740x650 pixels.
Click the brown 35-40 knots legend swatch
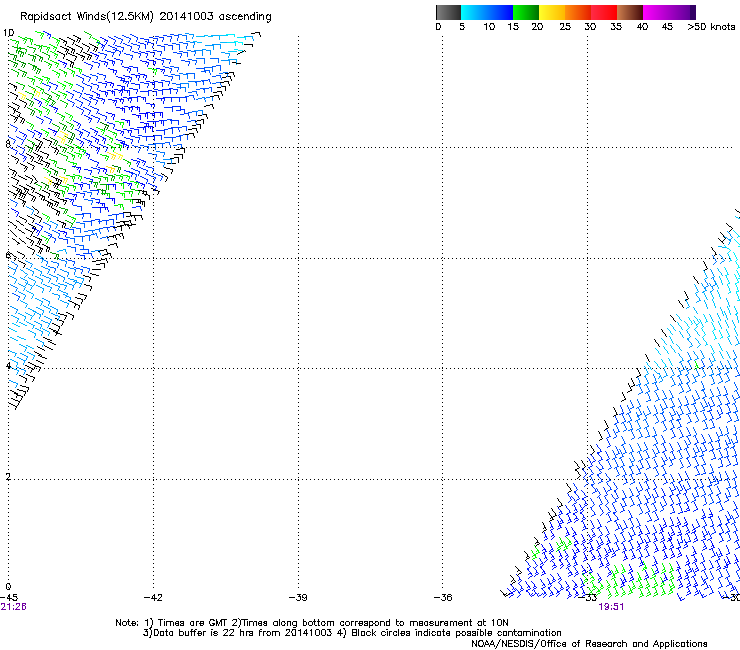pos(630,12)
